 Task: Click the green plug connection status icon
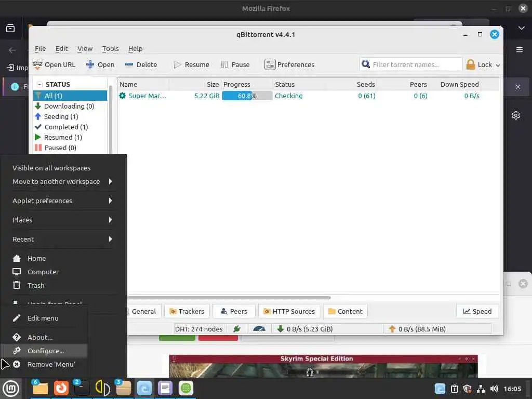[x=237, y=329]
